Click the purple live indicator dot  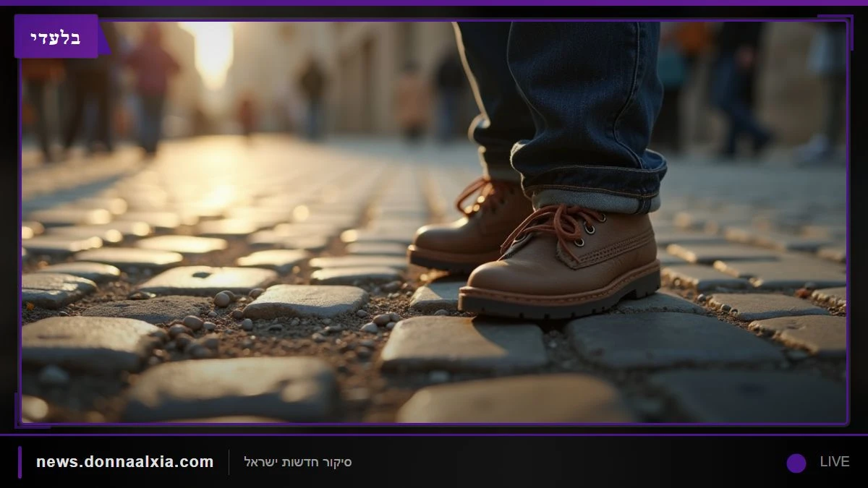[x=796, y=463]
